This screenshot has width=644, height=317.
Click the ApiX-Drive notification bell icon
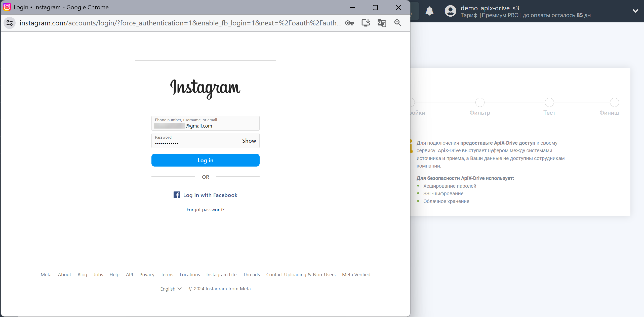[x=430, y=11]
